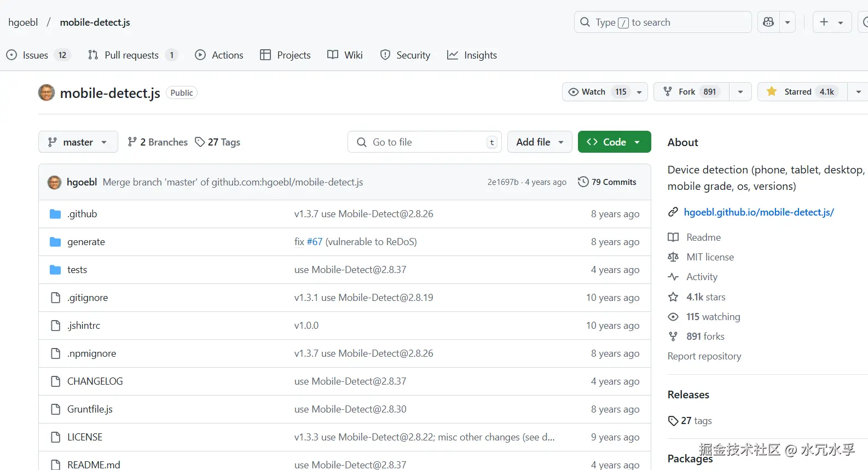
Task: Click the MIT license scale icon
Action: point(673,257)
